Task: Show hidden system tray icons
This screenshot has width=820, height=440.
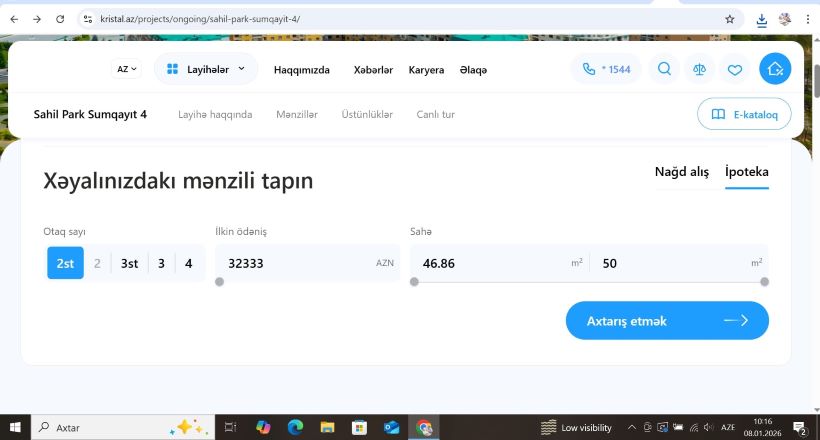Action: pos(631,427)
